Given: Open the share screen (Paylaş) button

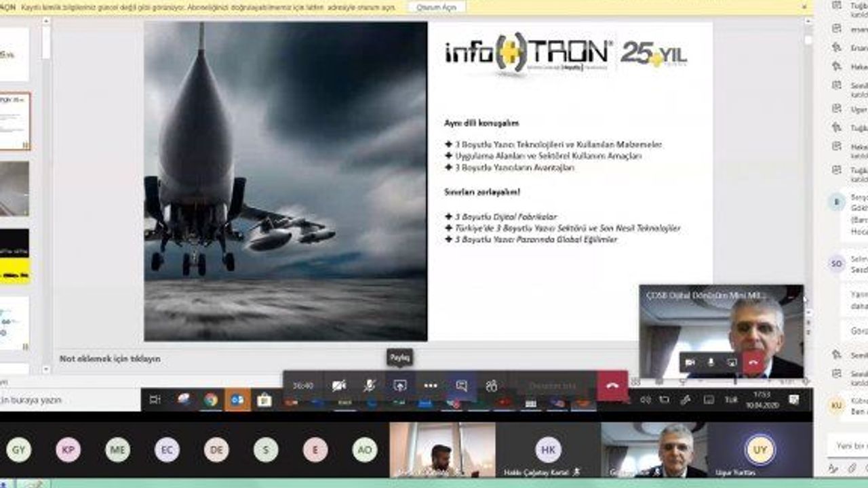Looking at the screenshot, I should tap(400, 386).
